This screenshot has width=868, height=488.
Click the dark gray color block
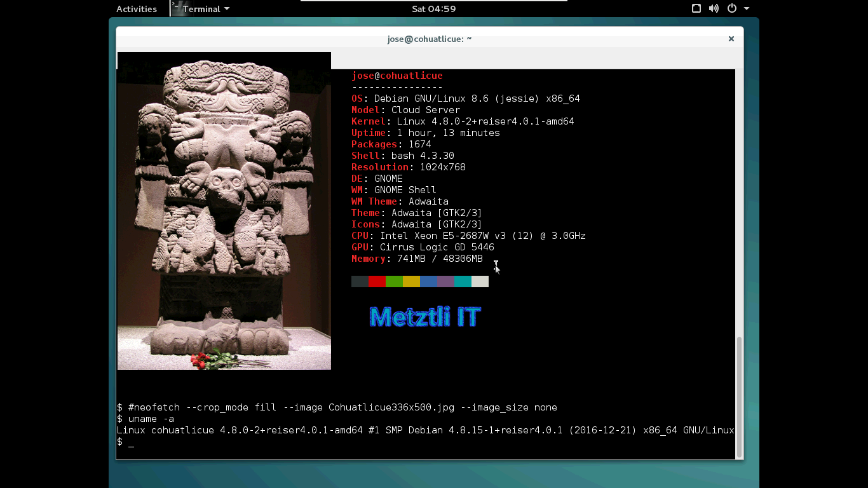(360, 281)
